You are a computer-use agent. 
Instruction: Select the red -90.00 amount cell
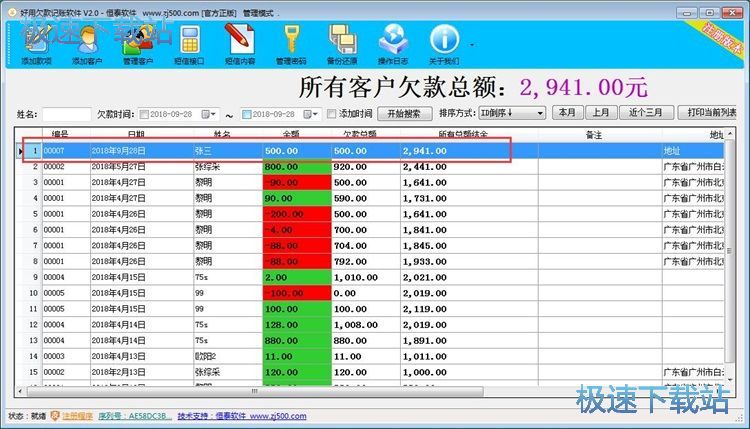297,183
